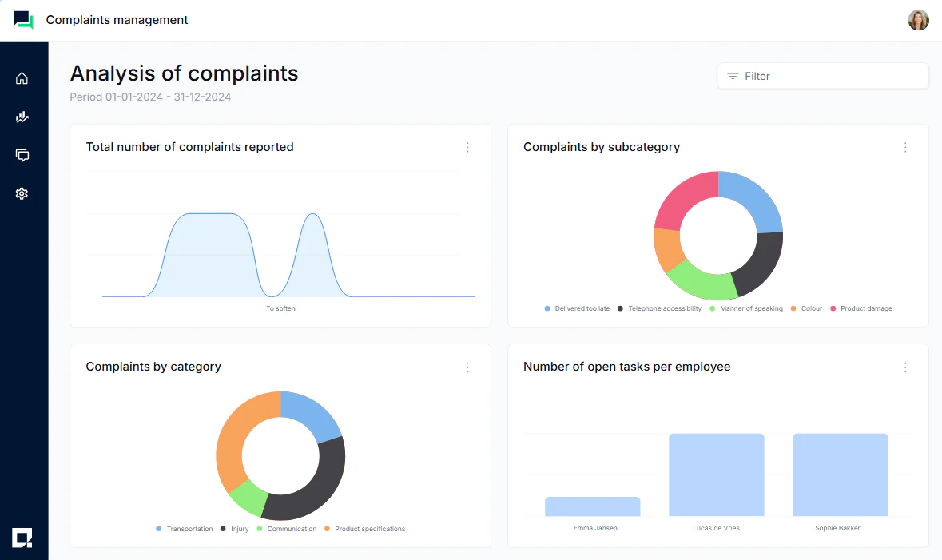Screen dimensions: 942x560
Task: Open the subcategory chart options menu
Action: [905, 147]
